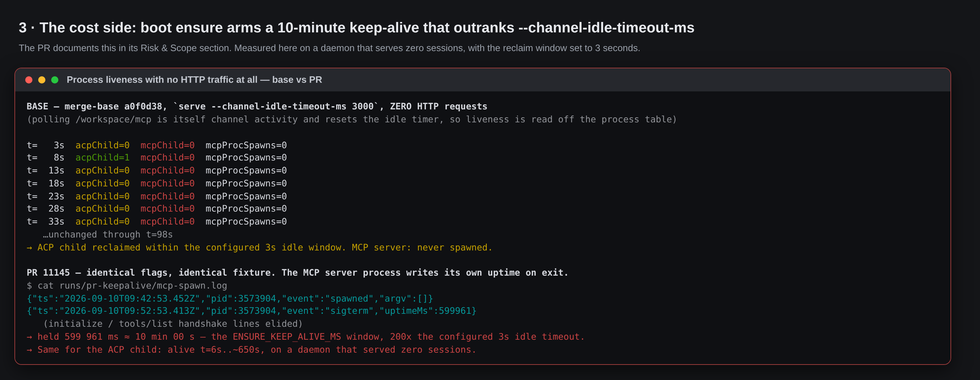Click the 'PR 11145' bold header line
The height and width of the screenshot is (380, 980).
point(298,272)
